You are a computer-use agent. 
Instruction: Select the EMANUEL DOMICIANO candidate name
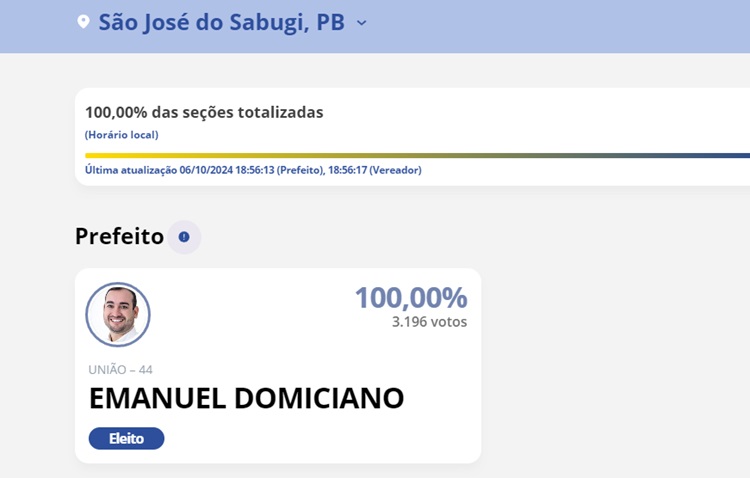click(246, 398)
